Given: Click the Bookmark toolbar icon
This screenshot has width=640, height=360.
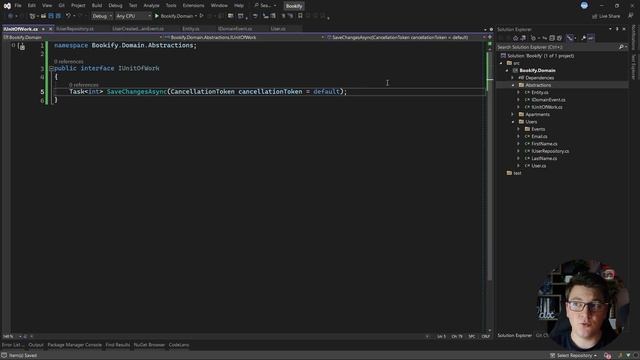Looking at the screenshot, I should click(300, 16).
